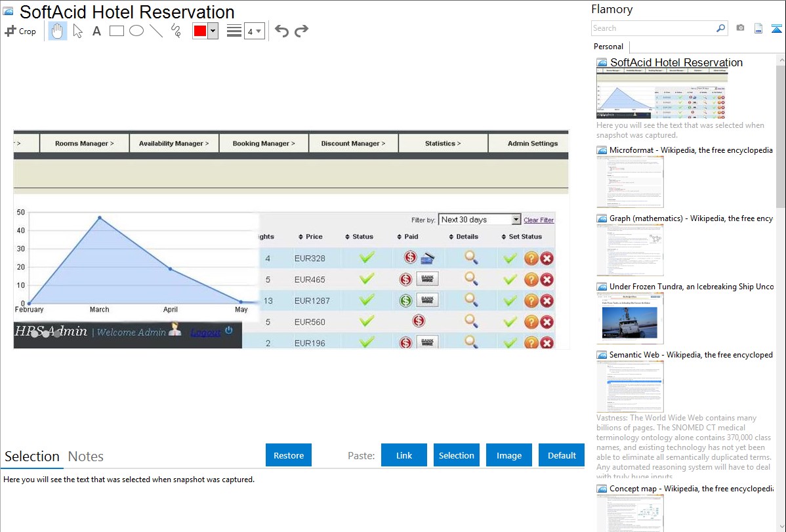The height and width of the screenshot is (532, 786).
Task: Click the search magnifier icon
Action: tap(720, 28)
